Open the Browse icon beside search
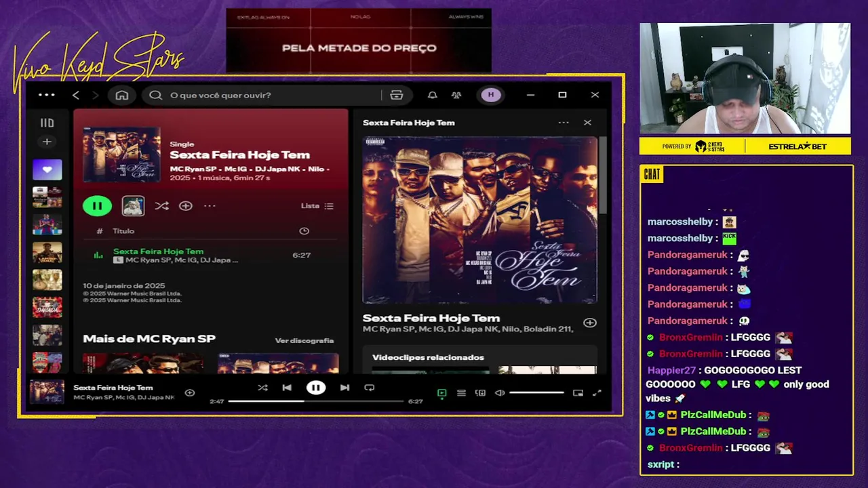The image size is (868, 488). tap(397, 95)
